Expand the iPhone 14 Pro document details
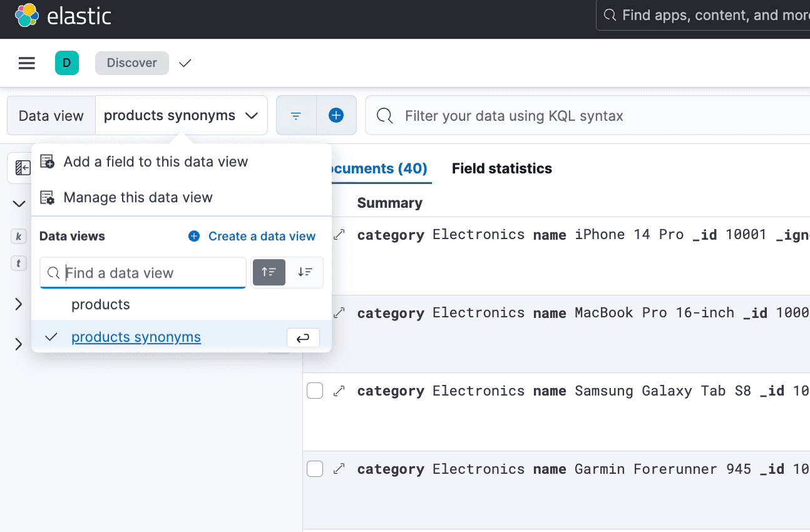The height and width of the screenshot is (532, 810). [x=339, y=235]
